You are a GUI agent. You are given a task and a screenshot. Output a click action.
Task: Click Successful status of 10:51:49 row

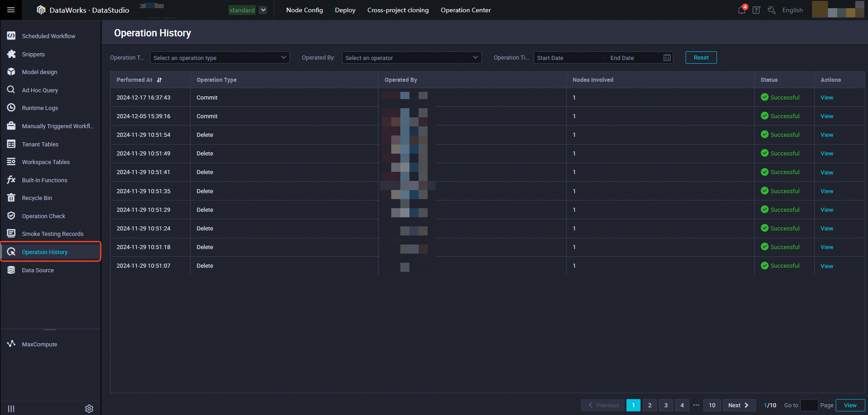780,154
